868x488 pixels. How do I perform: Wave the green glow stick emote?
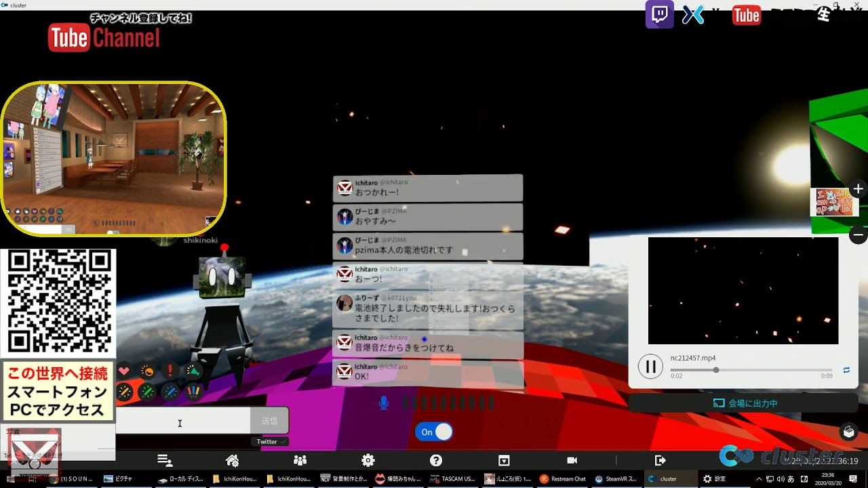147,392
